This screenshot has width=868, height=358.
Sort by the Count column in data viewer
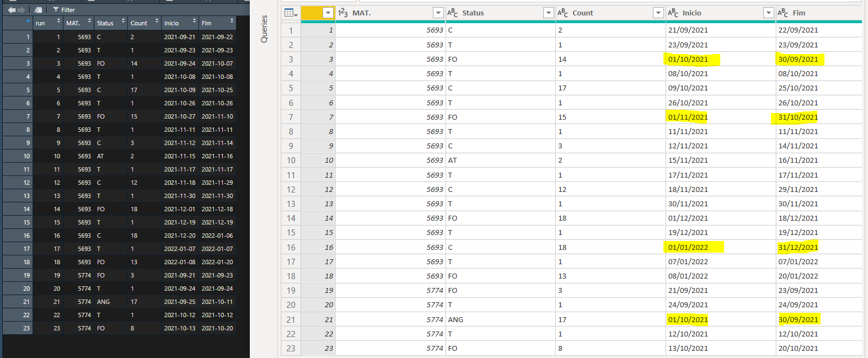point(144,23)
